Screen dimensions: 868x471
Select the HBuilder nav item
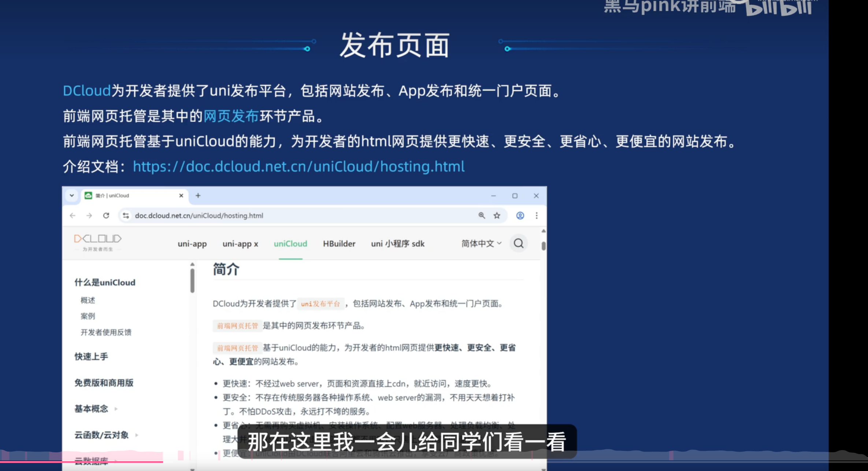339,244
